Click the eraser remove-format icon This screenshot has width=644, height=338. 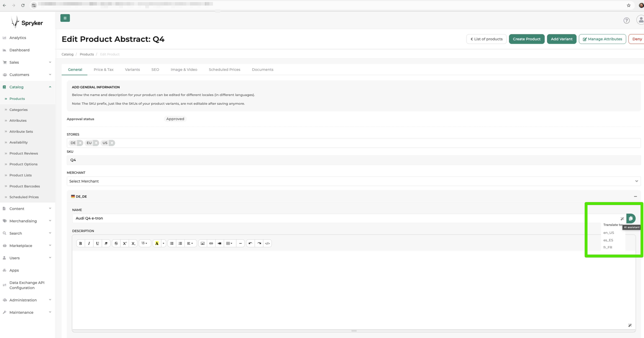106,243
